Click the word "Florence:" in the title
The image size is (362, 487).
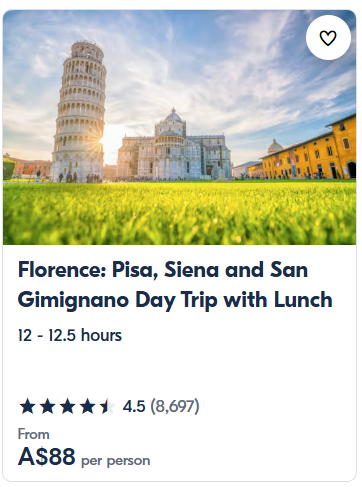click(x=62, y=270)
